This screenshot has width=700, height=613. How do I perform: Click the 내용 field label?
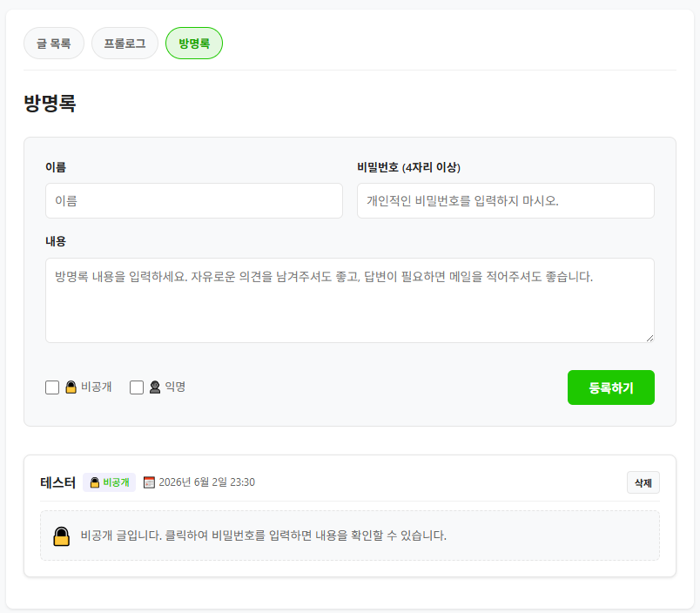click(x=56, y=241)
